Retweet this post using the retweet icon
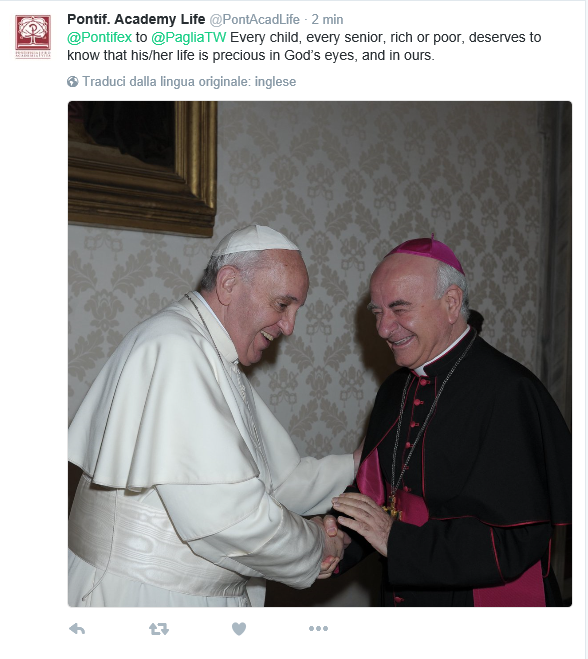This screenshot has width=588, height=659. (159, 629)
